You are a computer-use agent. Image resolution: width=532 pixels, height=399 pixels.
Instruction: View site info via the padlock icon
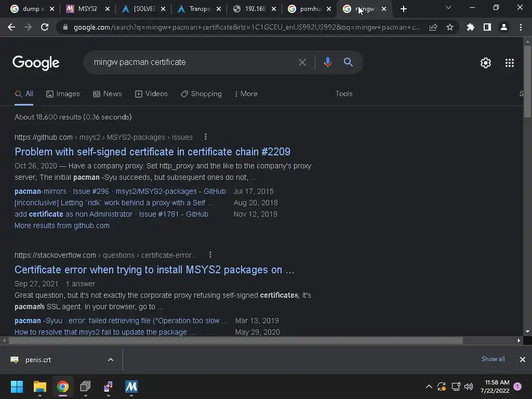click(65, 27)
